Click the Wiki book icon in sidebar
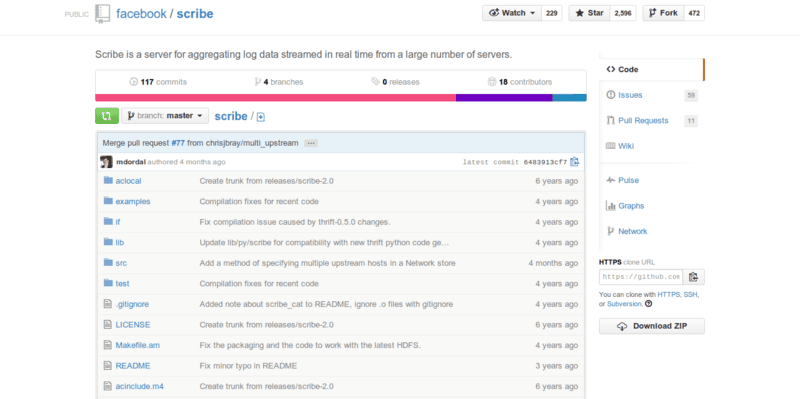The height and width of the screenshot is (399, 800). pyautogui.click(x=610, y=146)
